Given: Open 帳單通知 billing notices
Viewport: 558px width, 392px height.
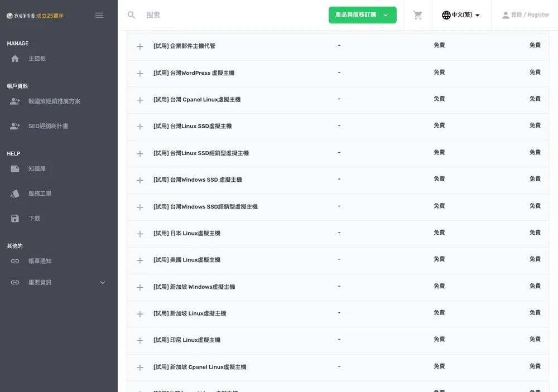Looking at the screenshot, I should pyautogui.click(x=40, y=261).
